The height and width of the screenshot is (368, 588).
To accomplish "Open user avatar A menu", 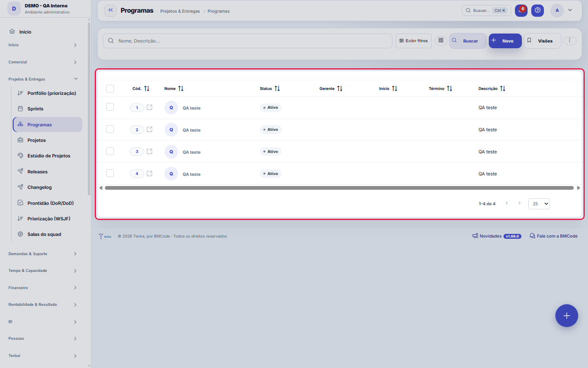I will [557, 11].
